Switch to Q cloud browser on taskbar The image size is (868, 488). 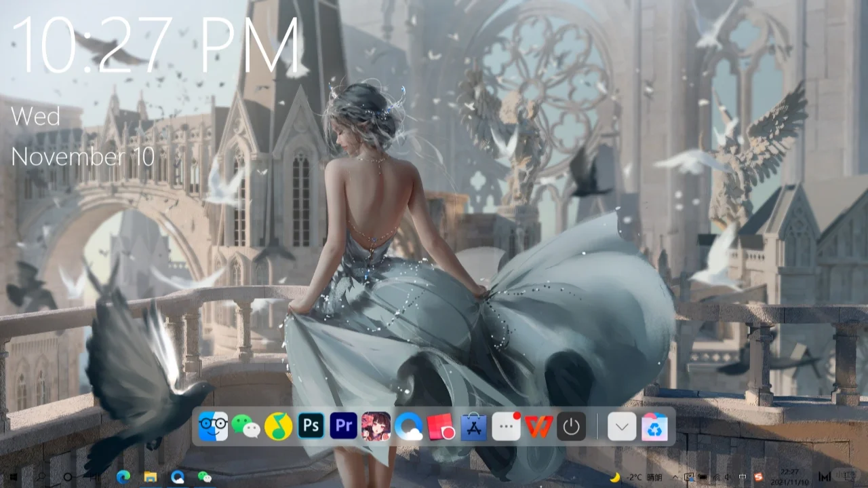[178, 477]
